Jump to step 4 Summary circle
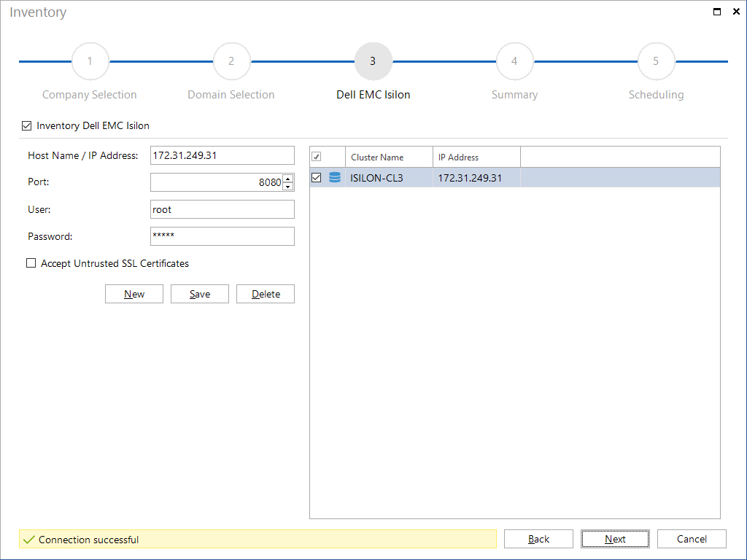 pos(514,61)
